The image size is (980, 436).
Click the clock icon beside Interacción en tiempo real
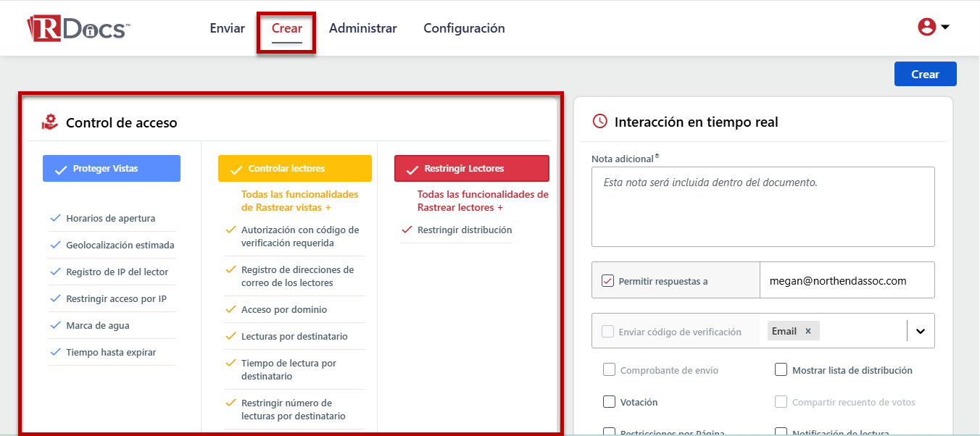[x=599, y=121]
